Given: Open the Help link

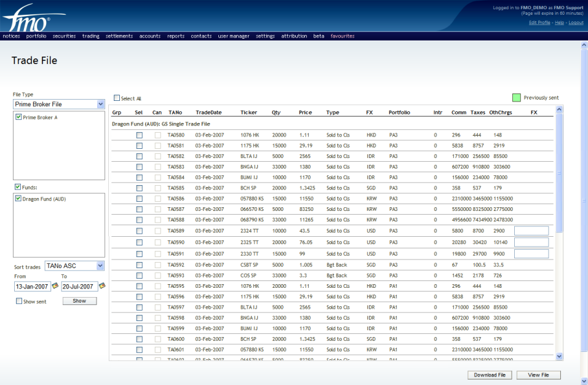Looking at the screenshot, I should point(560,23).
